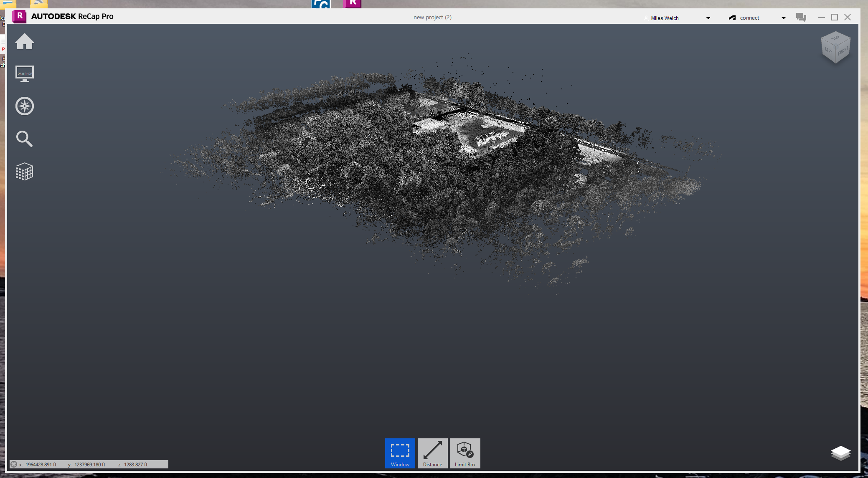Open the point cloud grid icon

click(24, 172)
